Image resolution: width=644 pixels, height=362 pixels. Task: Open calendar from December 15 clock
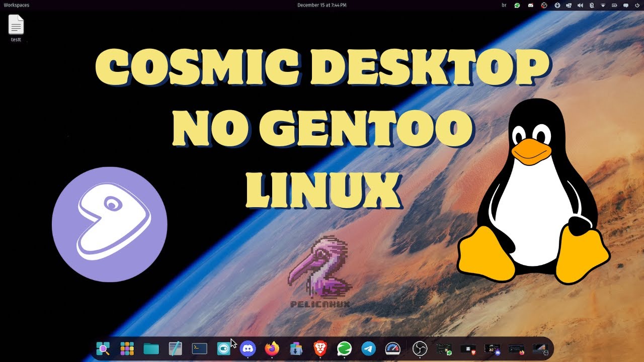(322, 5)
